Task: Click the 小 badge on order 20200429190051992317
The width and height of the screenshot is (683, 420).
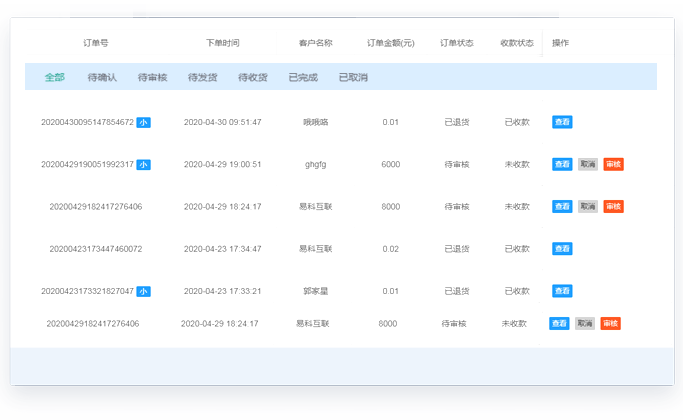Action: pyautogui.click(x=143, y=164)
